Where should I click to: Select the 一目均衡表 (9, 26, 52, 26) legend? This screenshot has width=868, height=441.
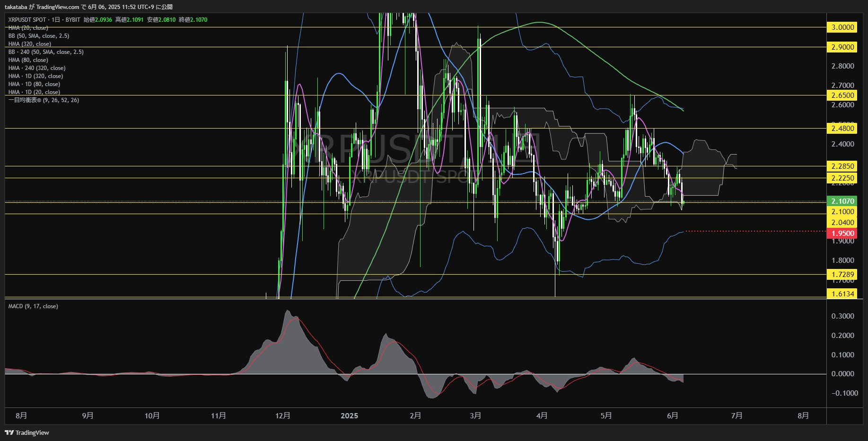click(44, 100)
